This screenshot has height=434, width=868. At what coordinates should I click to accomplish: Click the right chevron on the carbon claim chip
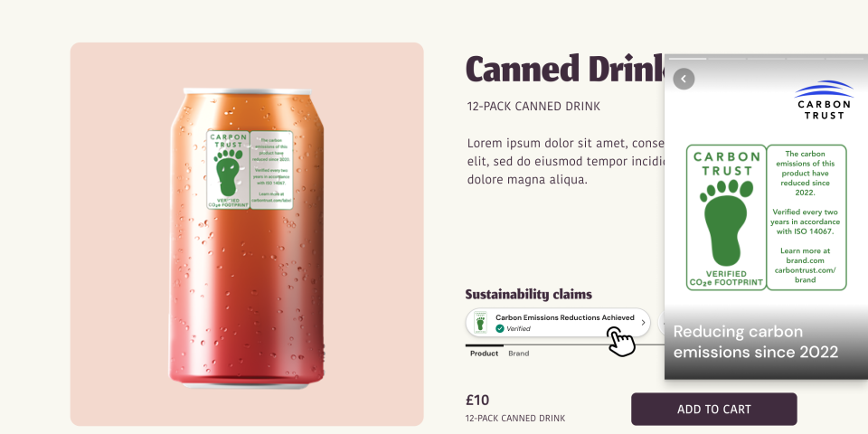[643, 322]
